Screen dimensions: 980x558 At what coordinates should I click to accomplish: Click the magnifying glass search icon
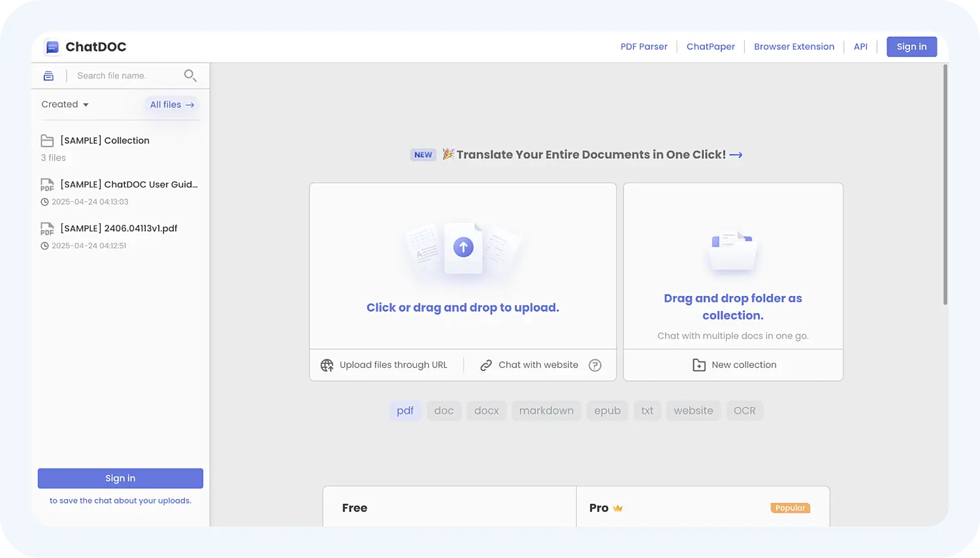(190, 76)
